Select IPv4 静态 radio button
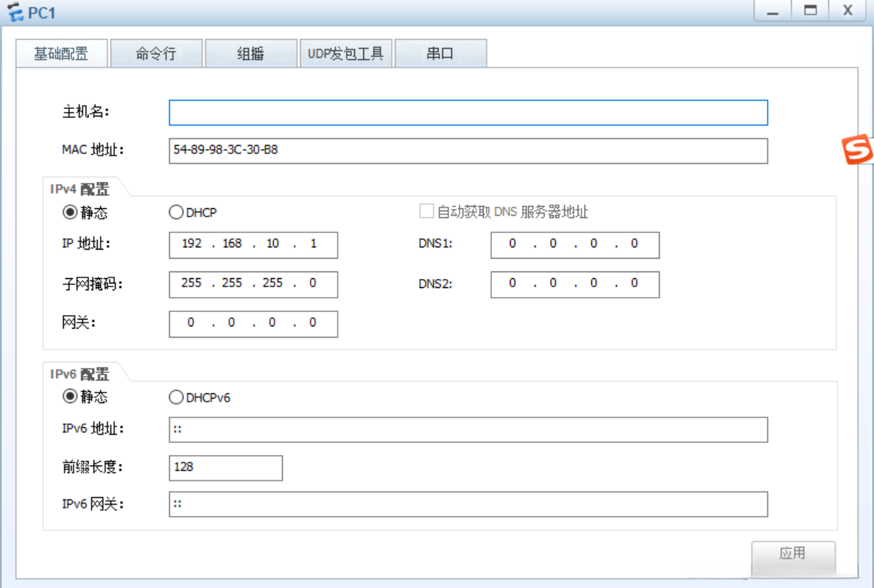 pos(70,212)
